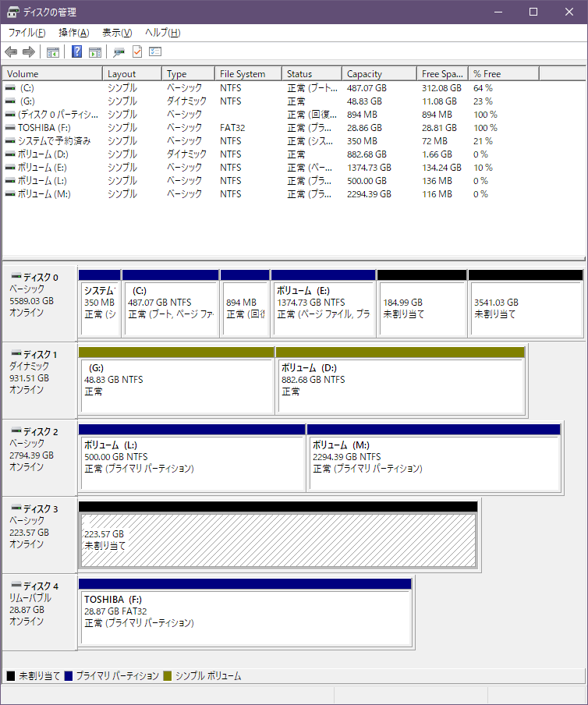Select the ボリューム (L:) 500.00 GB partition block
This screenshot has height=705, width=588.
pos(192,458)
